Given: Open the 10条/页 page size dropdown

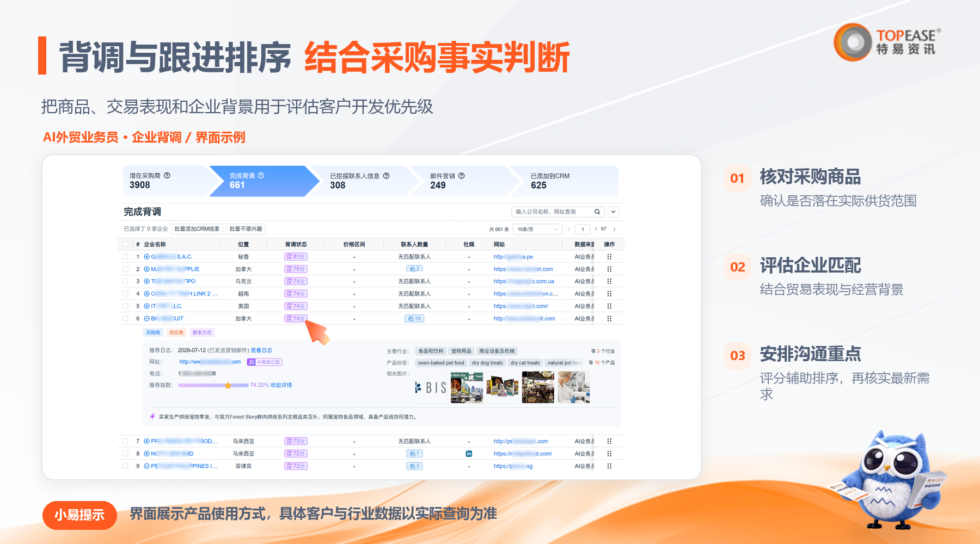Looking at the screenshot, I should click(x=537, y=229).
